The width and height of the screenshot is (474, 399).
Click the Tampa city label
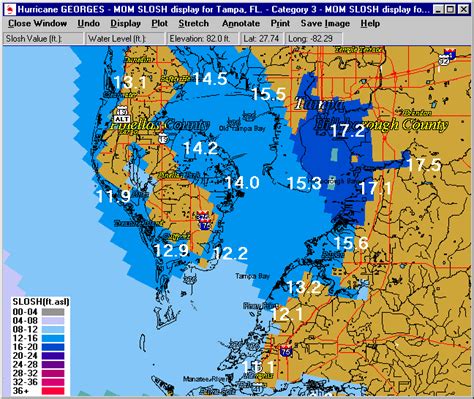[319, 104]
